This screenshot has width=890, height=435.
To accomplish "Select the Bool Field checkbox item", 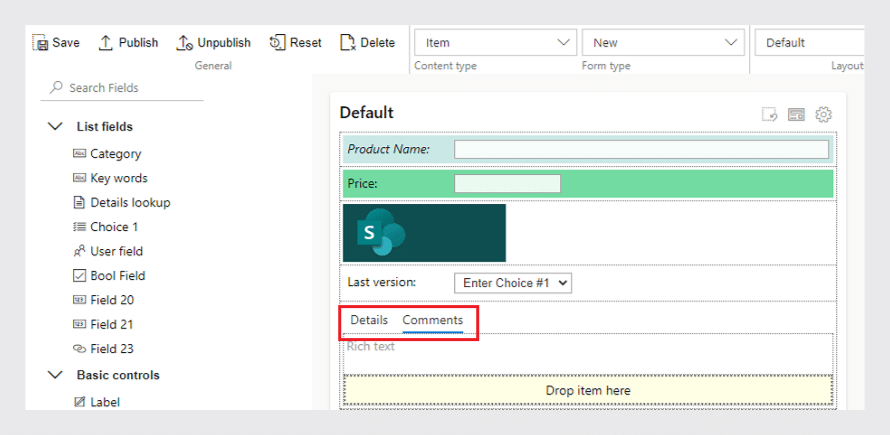I will 110,275.
